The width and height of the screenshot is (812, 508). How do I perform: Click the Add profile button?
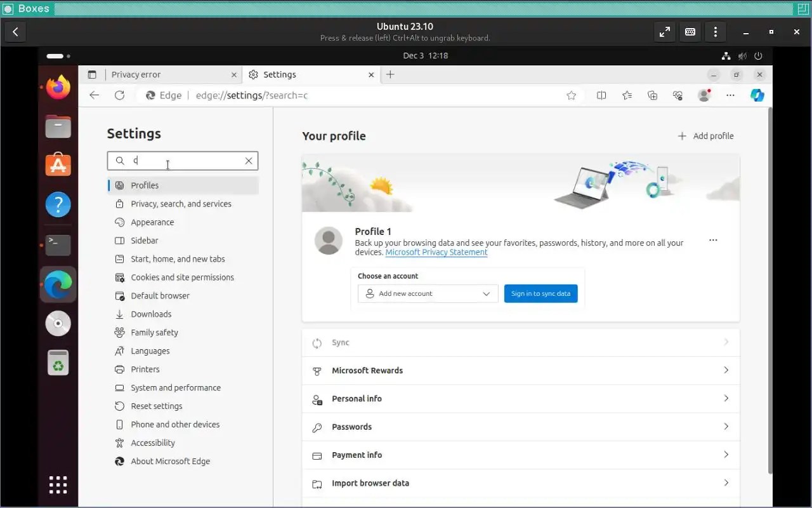click(x=705, y=136)
